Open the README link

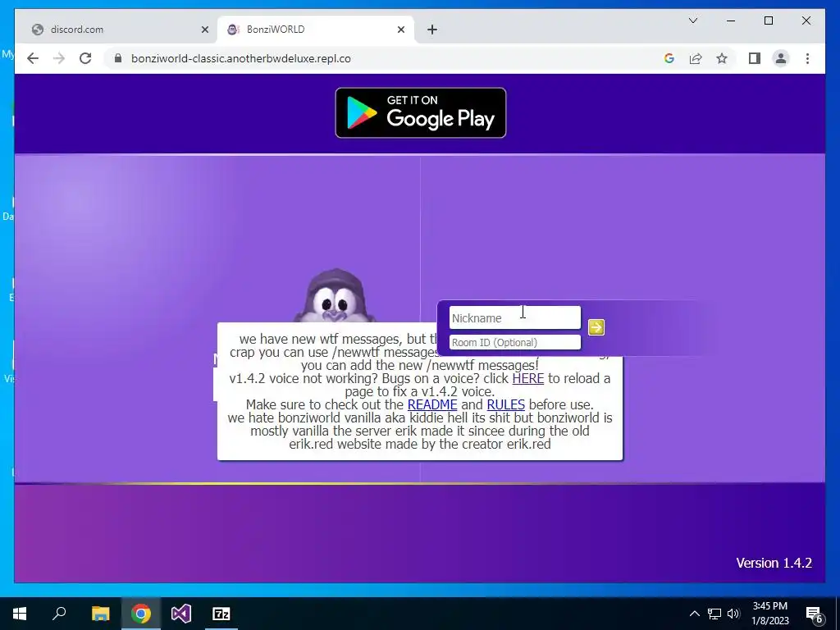[432, 404]
